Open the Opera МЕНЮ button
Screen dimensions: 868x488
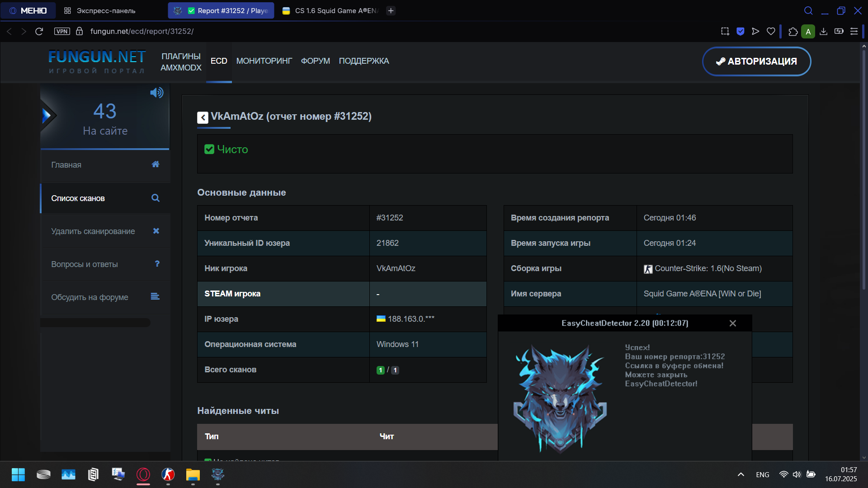[x=28, y=10]
